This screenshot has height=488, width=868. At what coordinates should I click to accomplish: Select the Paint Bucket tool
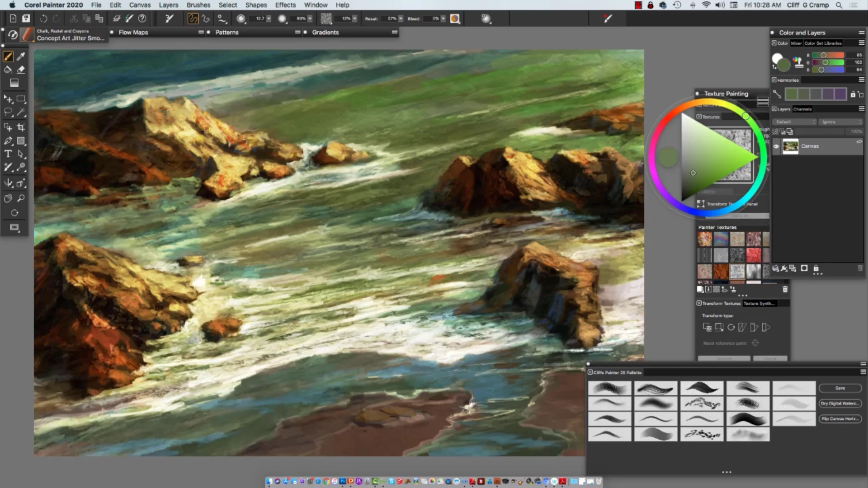click(8, 70)
